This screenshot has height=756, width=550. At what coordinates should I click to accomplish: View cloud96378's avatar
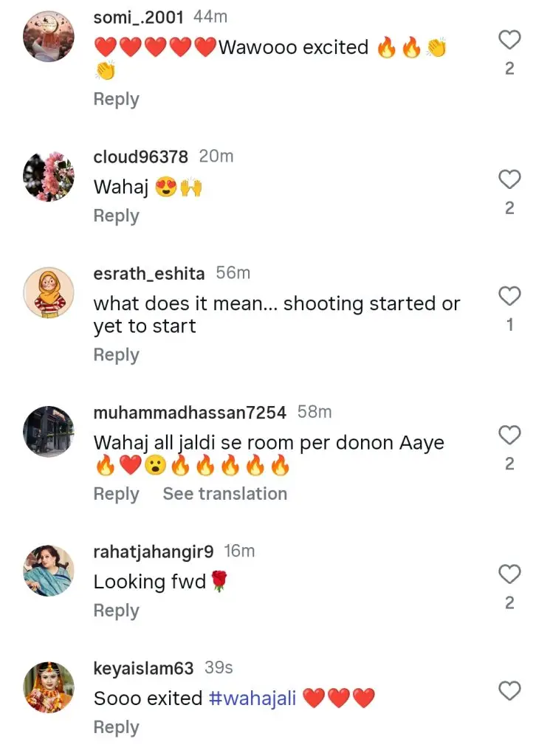[x=49, y=176]
